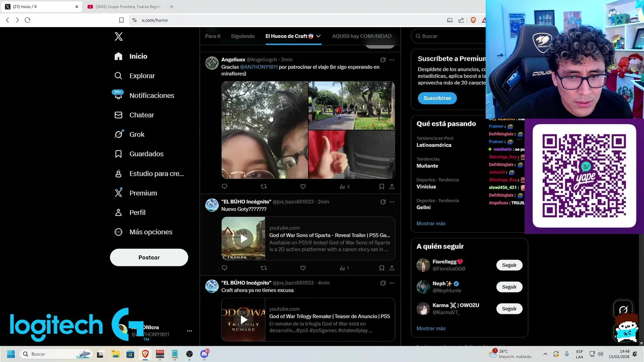Follow Karma | OWOZU
The image size is (644, 362).
pos(509,309)
